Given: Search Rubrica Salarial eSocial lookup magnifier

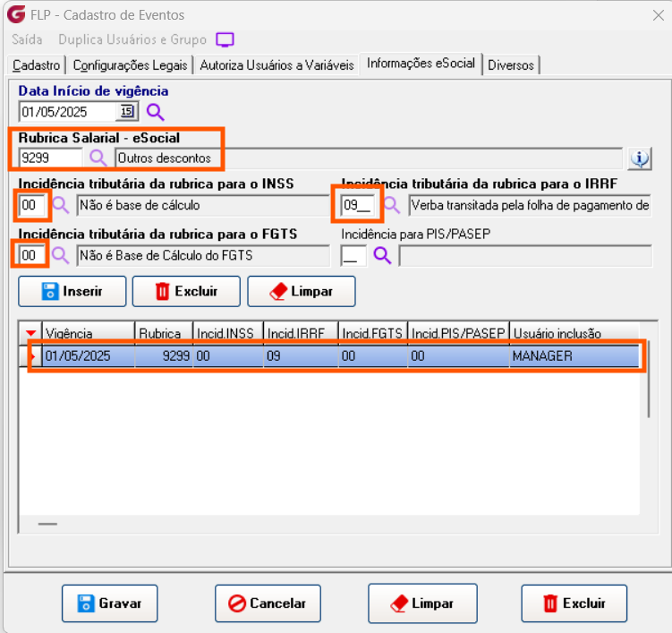Looking at the screenshot, I should [x=98, y=158].
